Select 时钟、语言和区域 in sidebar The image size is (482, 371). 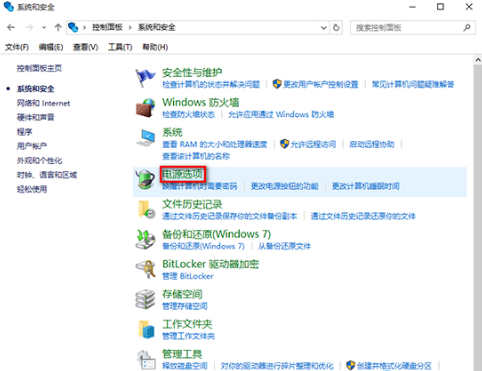(47, 175)
